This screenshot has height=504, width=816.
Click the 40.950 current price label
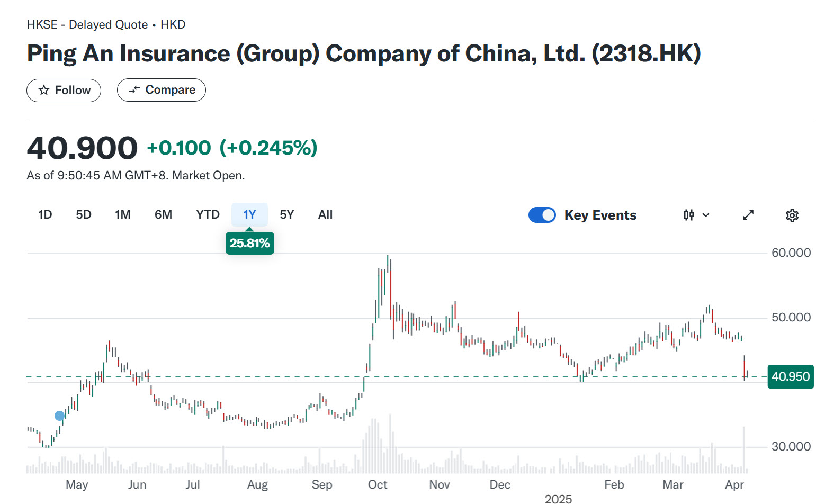(791, 377)
